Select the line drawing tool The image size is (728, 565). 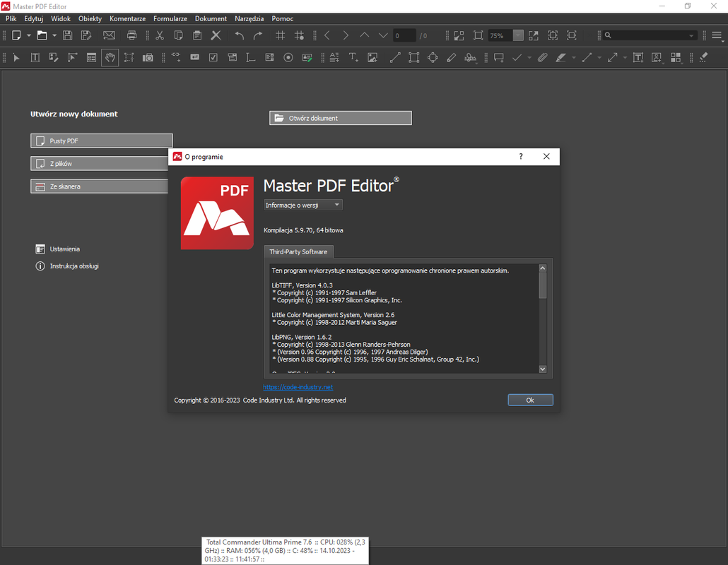coord(395,57)
